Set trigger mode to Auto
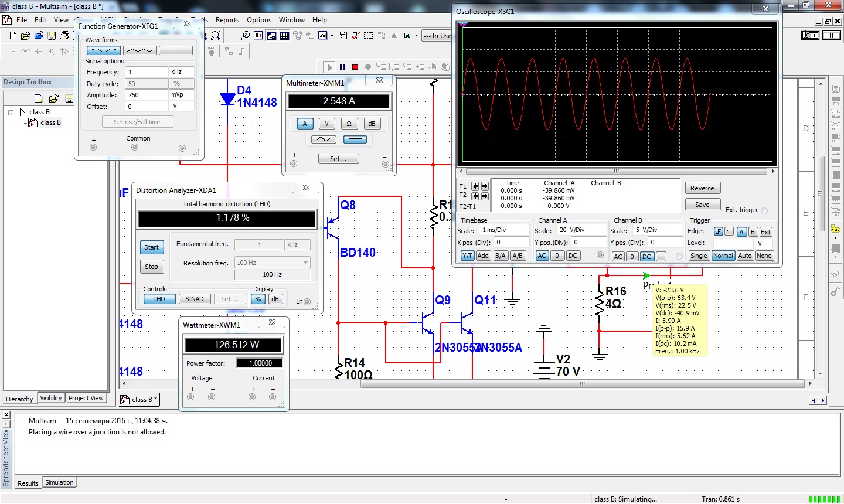The height and width of the screenshot is (504, 844). 745,256
